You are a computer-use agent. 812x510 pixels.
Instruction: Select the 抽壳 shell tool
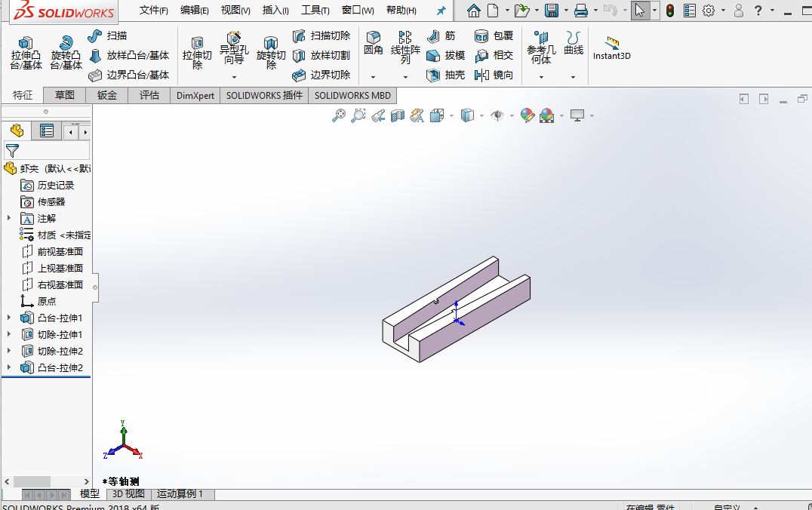(445, 75)
